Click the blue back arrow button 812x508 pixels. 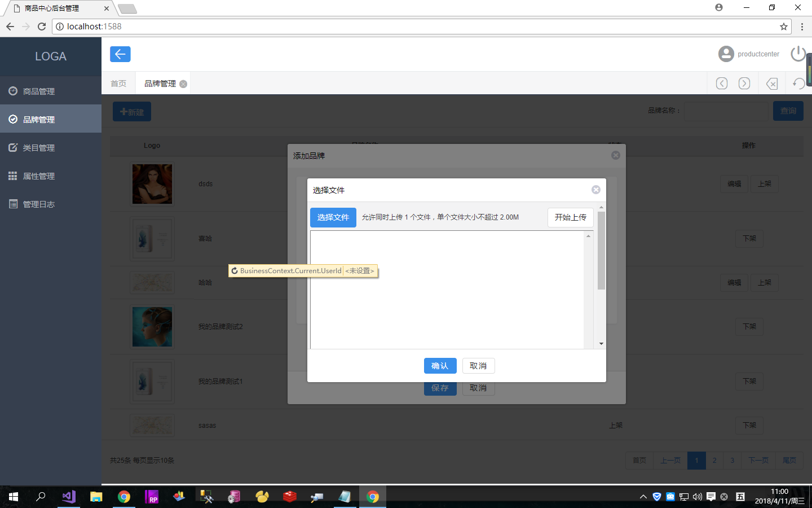click(120, 54)
